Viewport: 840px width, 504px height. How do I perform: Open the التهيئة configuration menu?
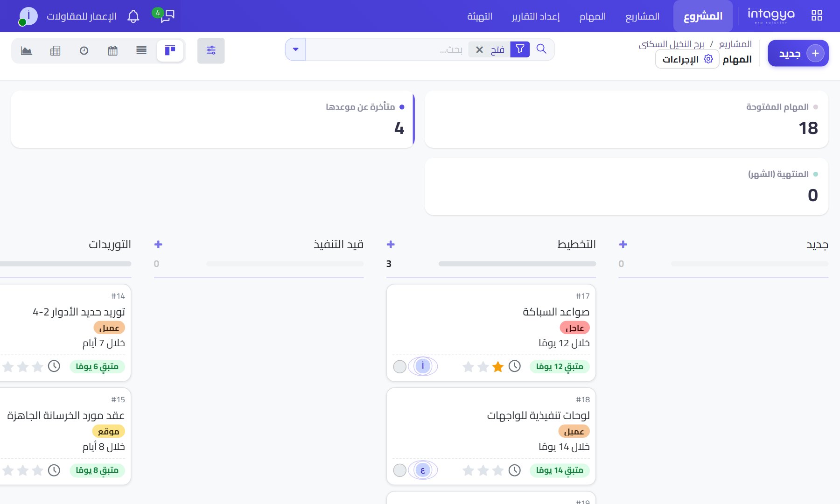point(480,16)
